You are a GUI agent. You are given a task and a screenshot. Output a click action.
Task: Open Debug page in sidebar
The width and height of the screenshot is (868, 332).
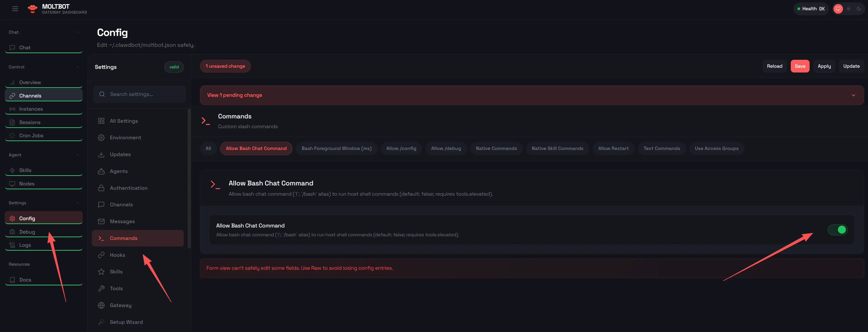27,232
